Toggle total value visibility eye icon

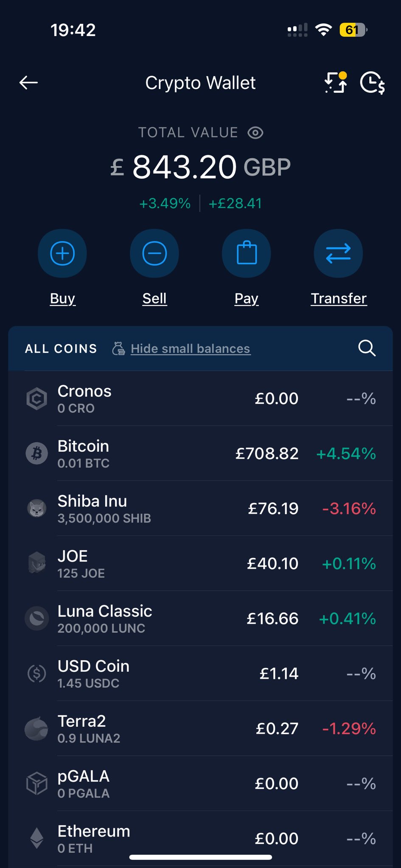tap(255, 133)
